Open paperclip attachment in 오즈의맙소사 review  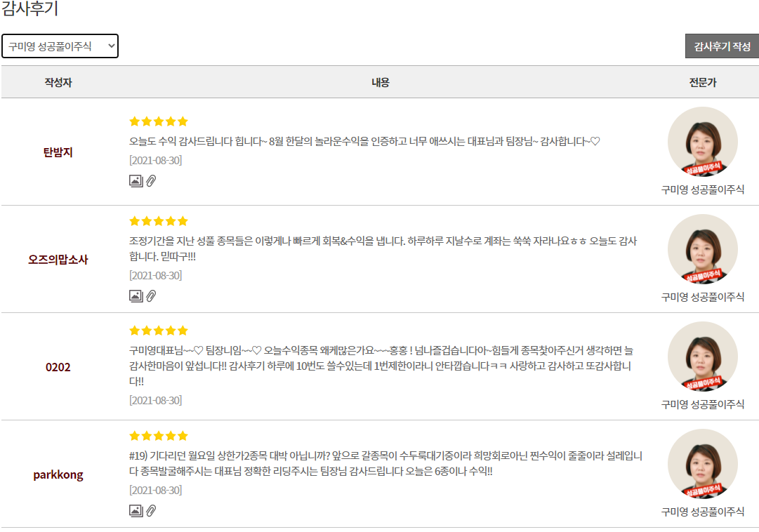[151, 295]
